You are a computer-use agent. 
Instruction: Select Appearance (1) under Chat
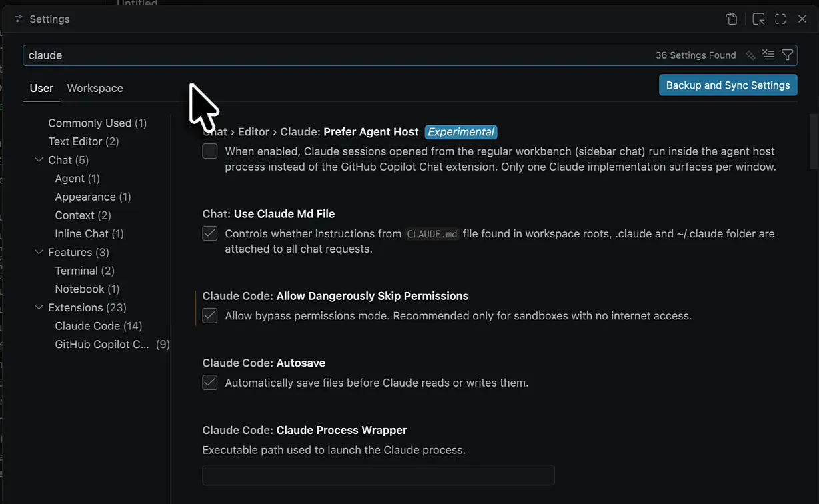click(93, 197)
